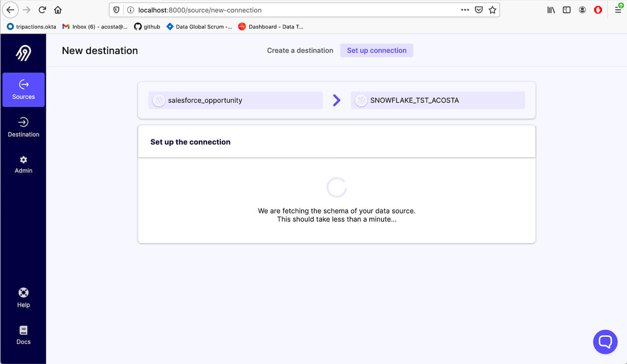
Task: Open Admin settings via the gear icon
Action: pyautogui.click(x=23, y=164)
